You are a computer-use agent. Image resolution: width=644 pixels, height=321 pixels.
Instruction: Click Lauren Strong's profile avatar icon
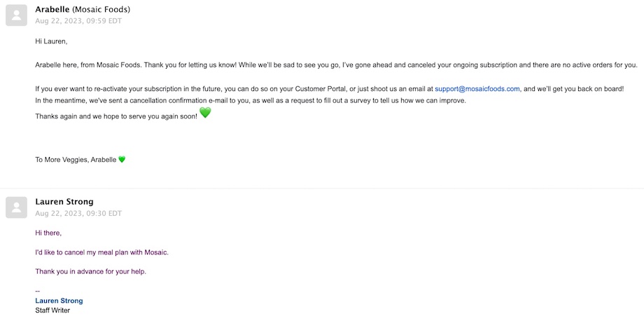point(16,207)
